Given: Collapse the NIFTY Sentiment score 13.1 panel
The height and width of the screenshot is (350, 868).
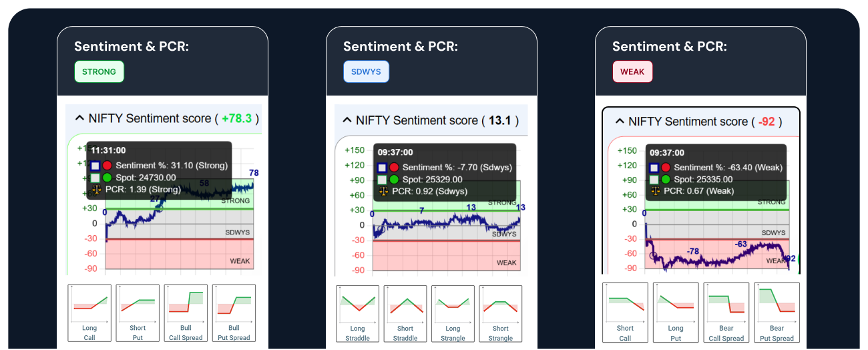Looking at the screenshot, I should tap(347, 120).
